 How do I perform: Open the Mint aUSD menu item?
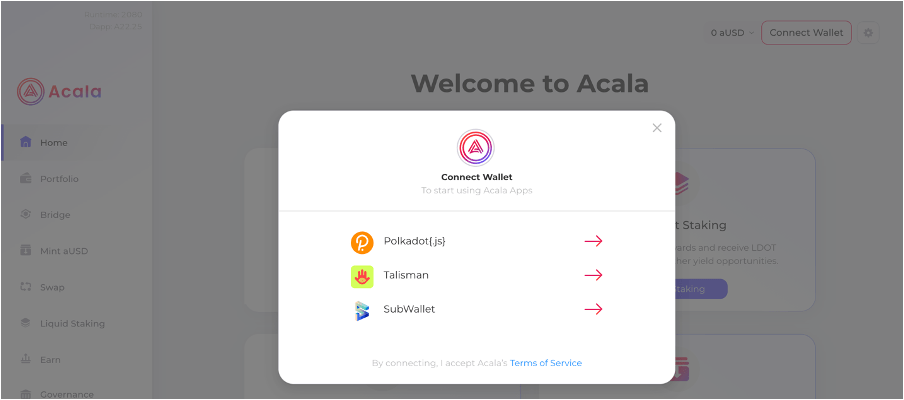pyautogui.click(x=67, y=250)
